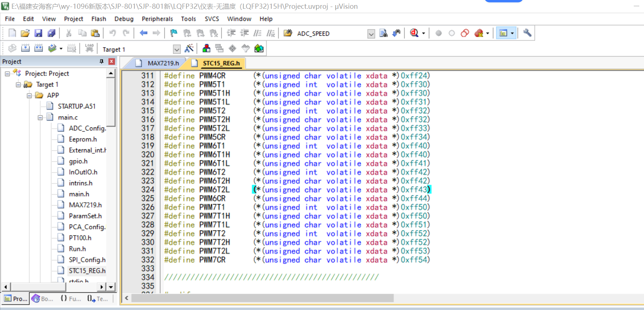This screenshot has width=644, height=310.
Task: Open the Project menu
Action: (x=73, y=19)
